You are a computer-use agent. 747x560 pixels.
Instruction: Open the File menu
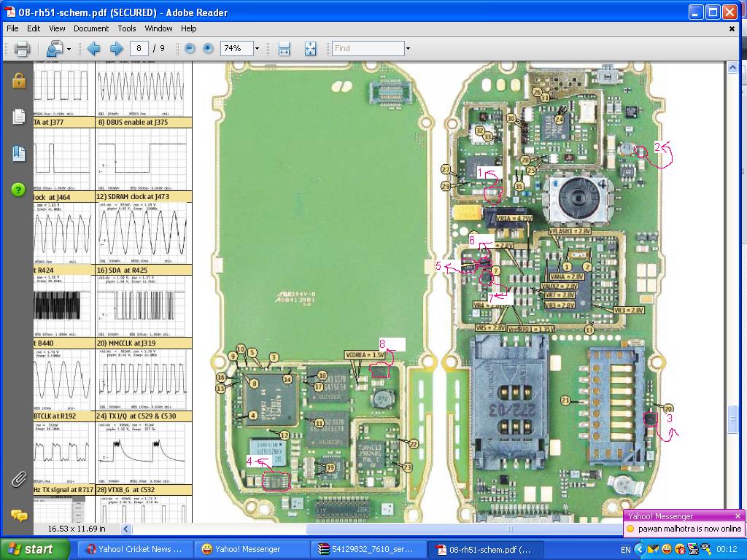tap(12, 28)
